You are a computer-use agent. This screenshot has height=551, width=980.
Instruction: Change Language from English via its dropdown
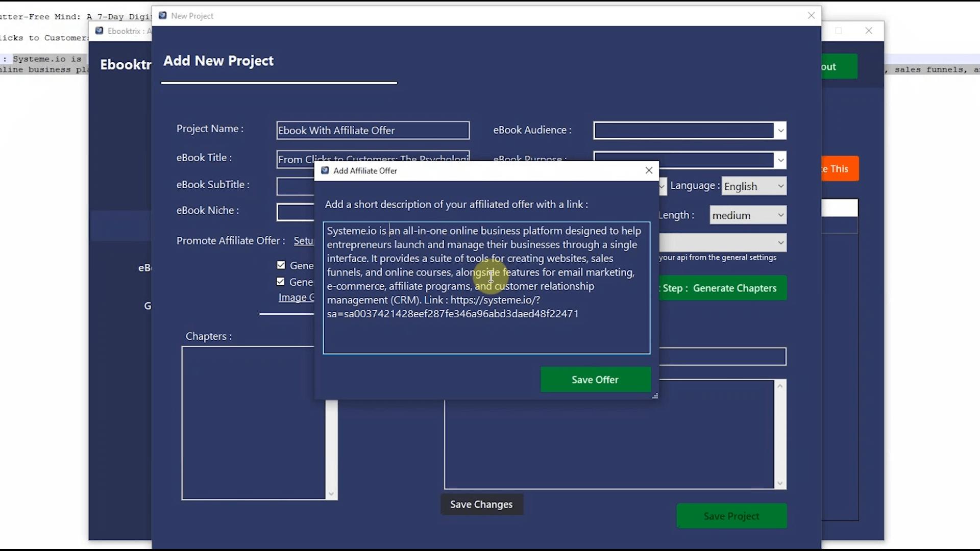click(x=780, y=186)
